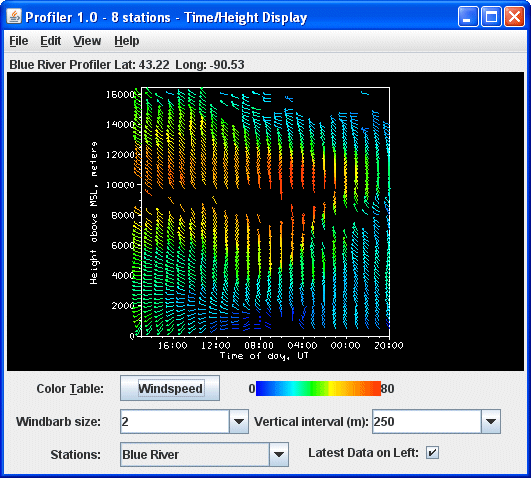
Task: Click the 16000 height axis label
Action: (x=121, y=95)
